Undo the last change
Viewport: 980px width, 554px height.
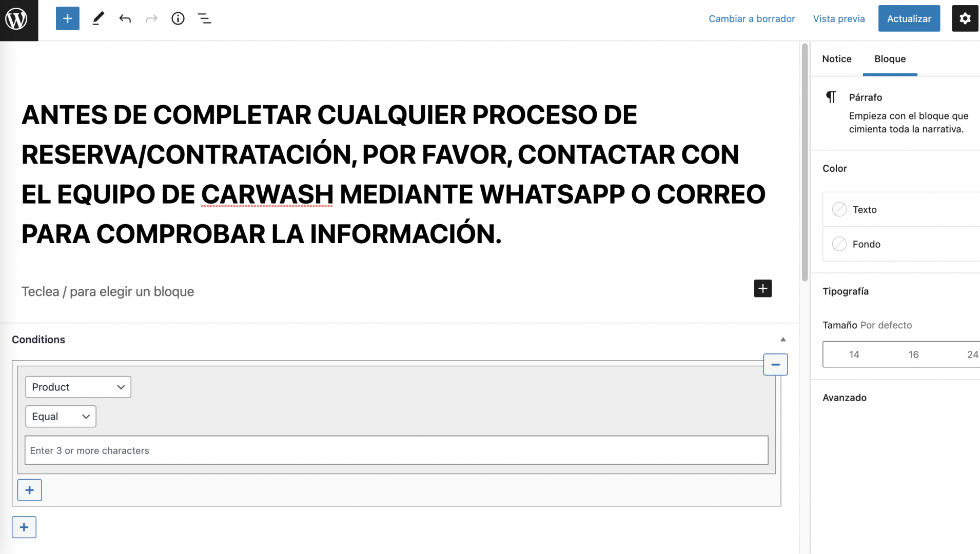tap(125, 18)
